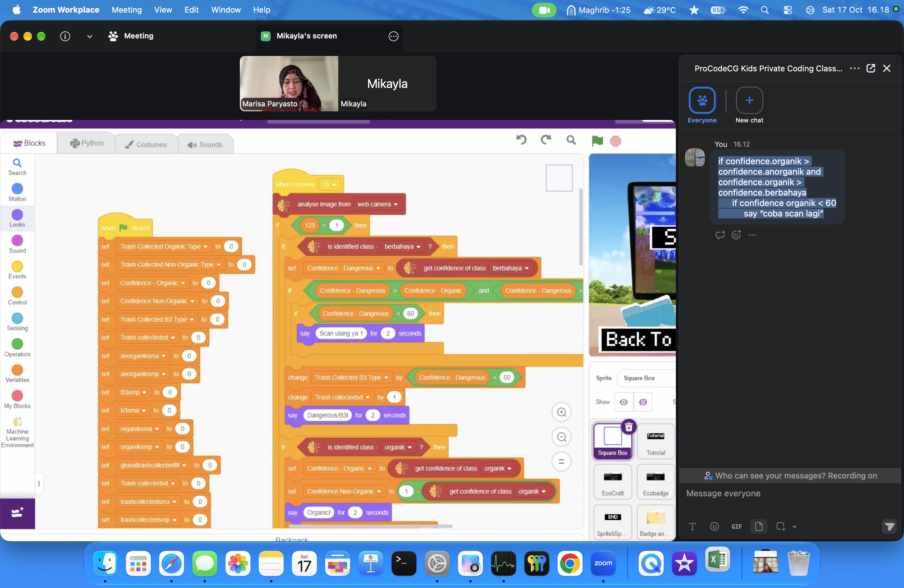Click the red stop button

click(615, 141)
